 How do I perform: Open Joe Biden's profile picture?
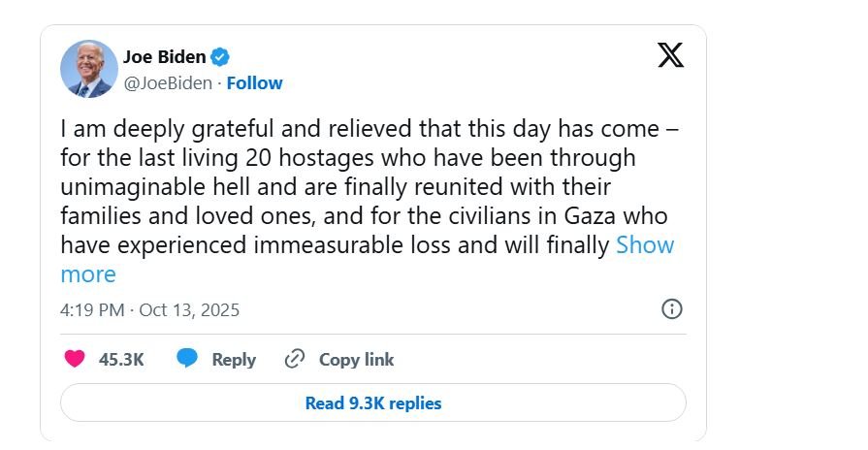click(x=89, y=69)
